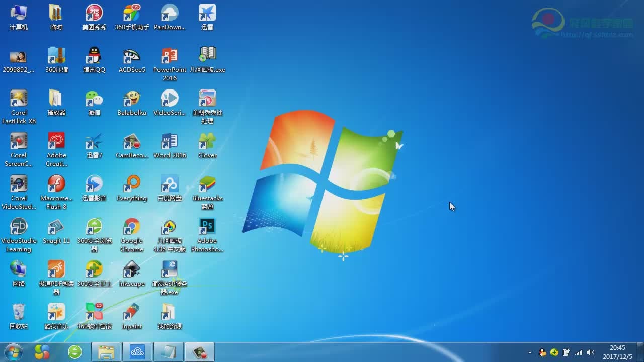Launch 迅雷影音 player icon
This screenshot has width=644, height=362.
tap(94, 189)
